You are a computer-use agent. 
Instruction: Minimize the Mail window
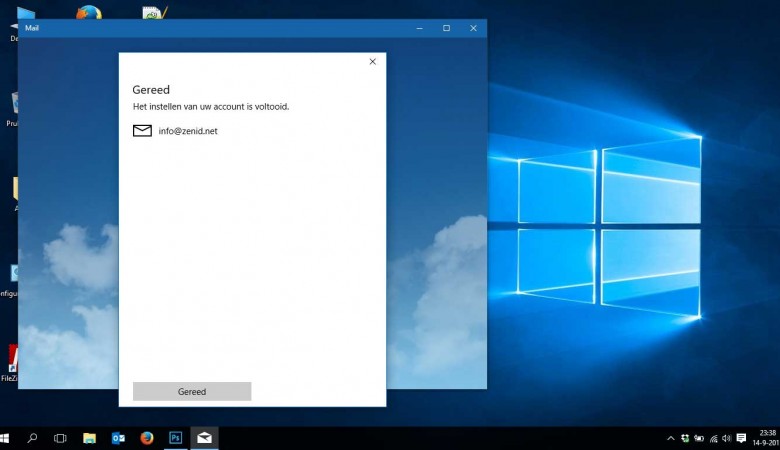tap(419, 28)
